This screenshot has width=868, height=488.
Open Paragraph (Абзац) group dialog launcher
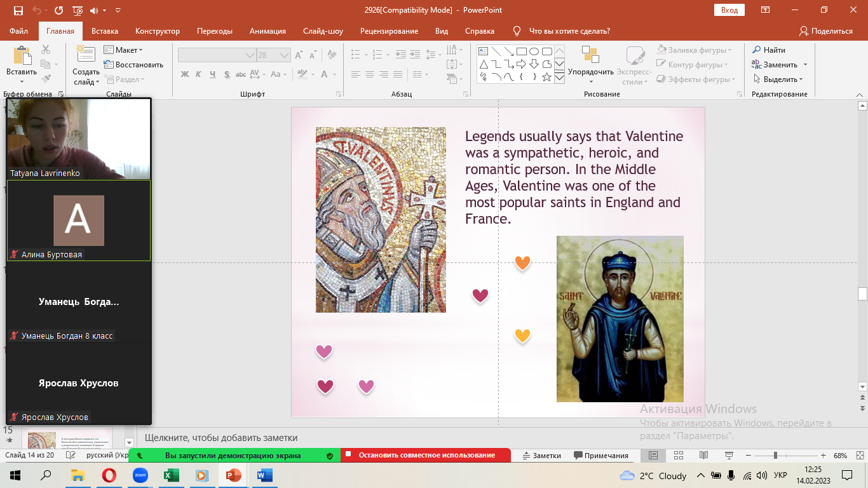point(465,94)
